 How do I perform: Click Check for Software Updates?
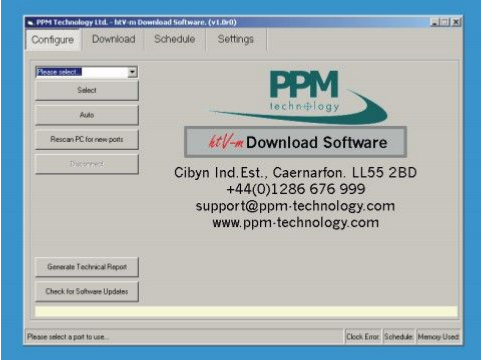pyautogui.click(x=87, y=291)
